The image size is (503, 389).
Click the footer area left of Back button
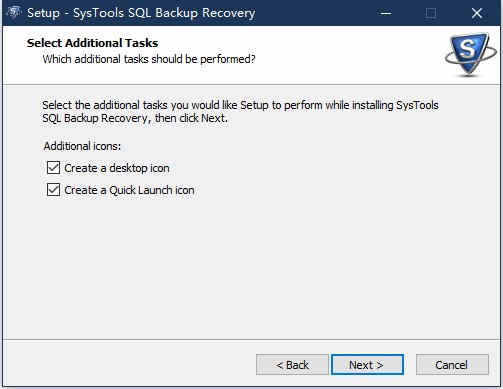click(130, 365)
